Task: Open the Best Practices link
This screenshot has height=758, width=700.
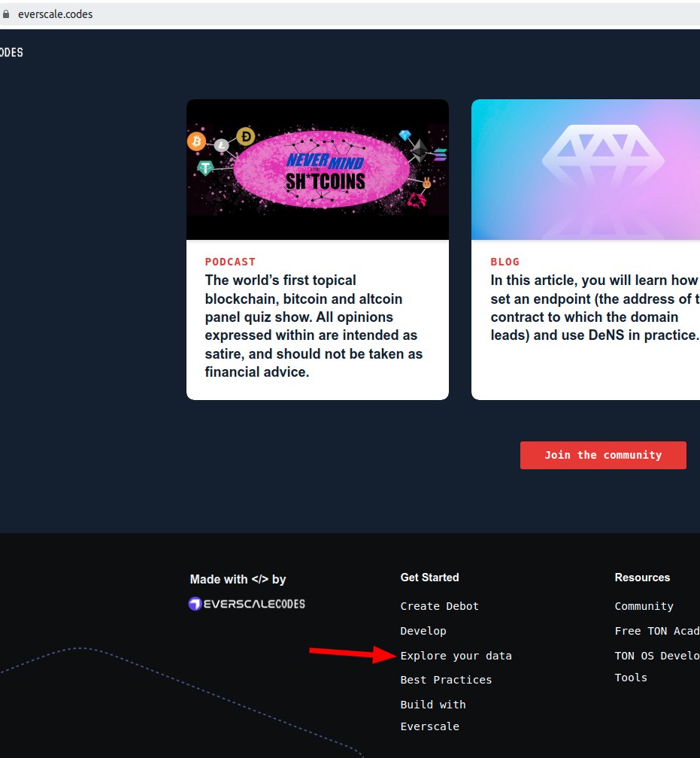Action: pyautogui.click(x=446, y=680)
